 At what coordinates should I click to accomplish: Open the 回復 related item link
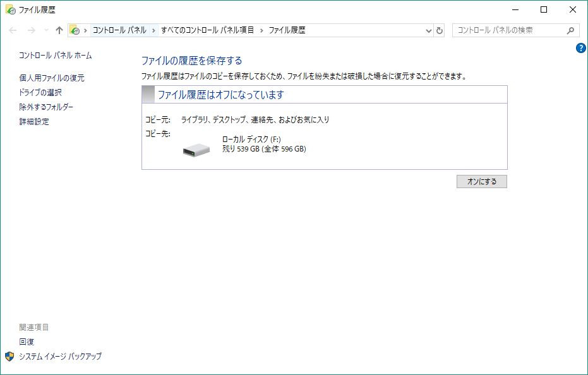[x=26, y=342]
